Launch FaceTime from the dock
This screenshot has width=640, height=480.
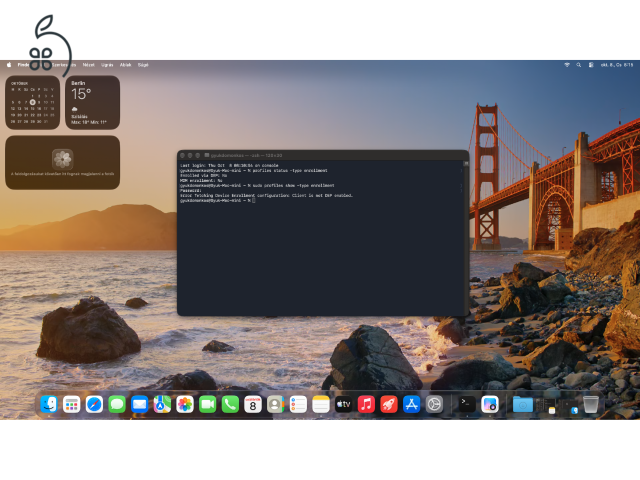tap(207, 404)
